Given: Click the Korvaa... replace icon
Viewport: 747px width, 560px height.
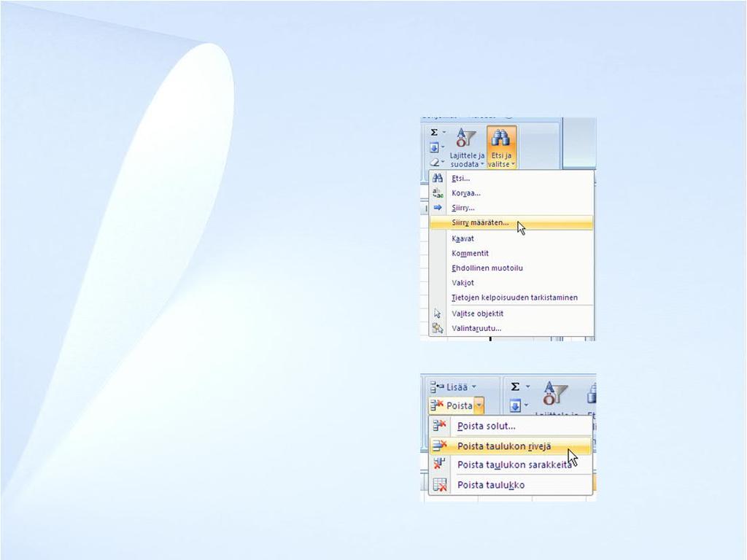Looking at the screenshot, I should pos(438,192).
